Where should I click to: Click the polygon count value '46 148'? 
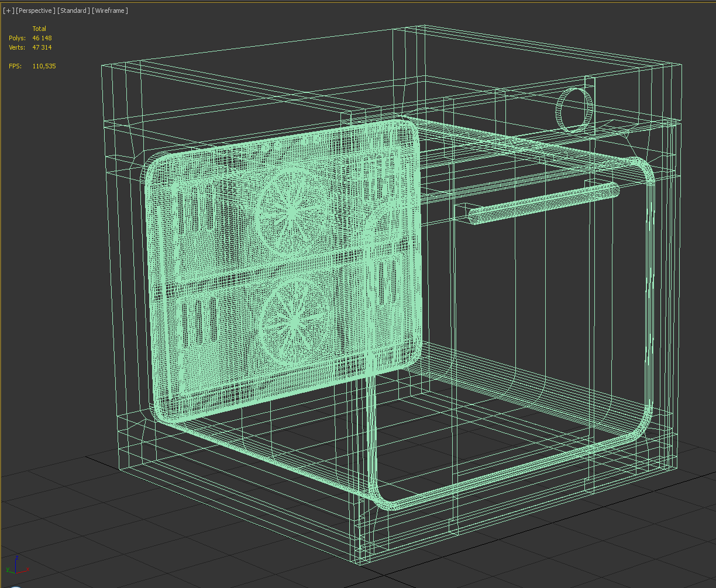click(42, 38)
